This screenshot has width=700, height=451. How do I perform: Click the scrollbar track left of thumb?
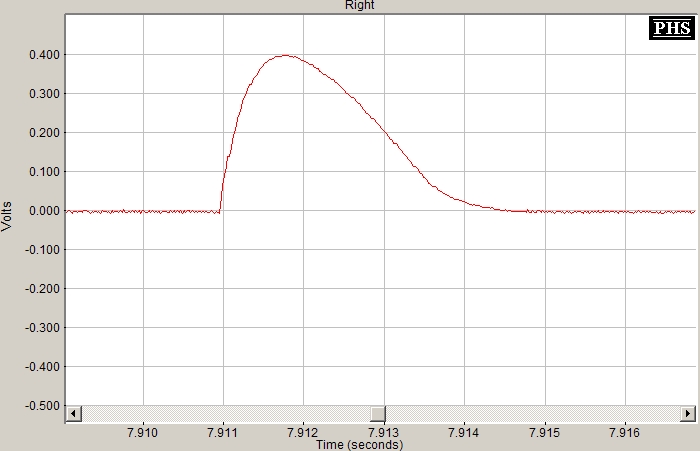[226, 413]
